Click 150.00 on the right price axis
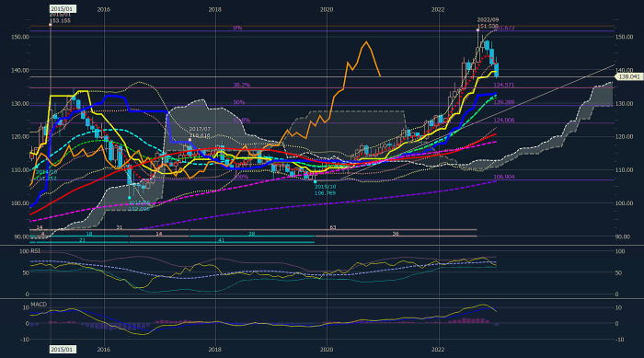644x358 pixels. coord(625,37)
